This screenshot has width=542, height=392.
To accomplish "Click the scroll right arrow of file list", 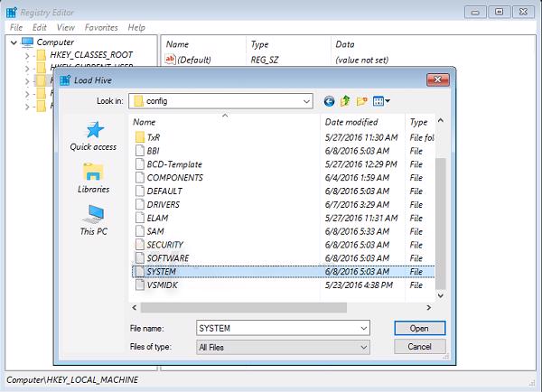I will [428, 307].
